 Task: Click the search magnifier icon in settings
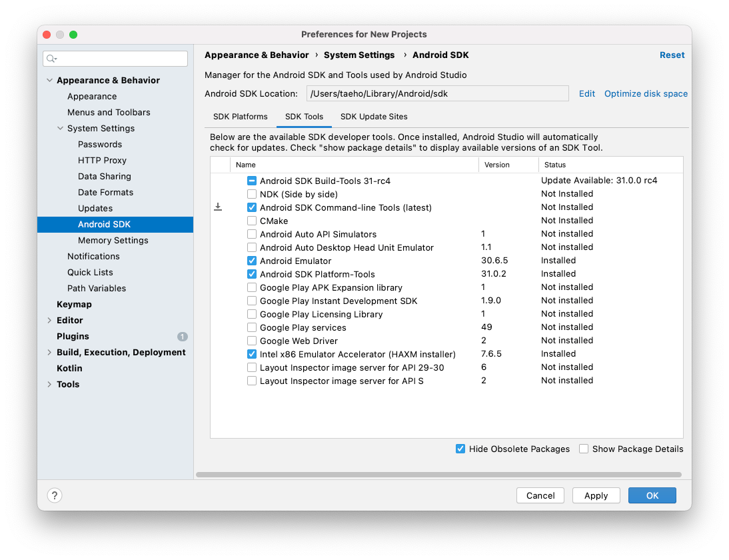click(51, 59)
